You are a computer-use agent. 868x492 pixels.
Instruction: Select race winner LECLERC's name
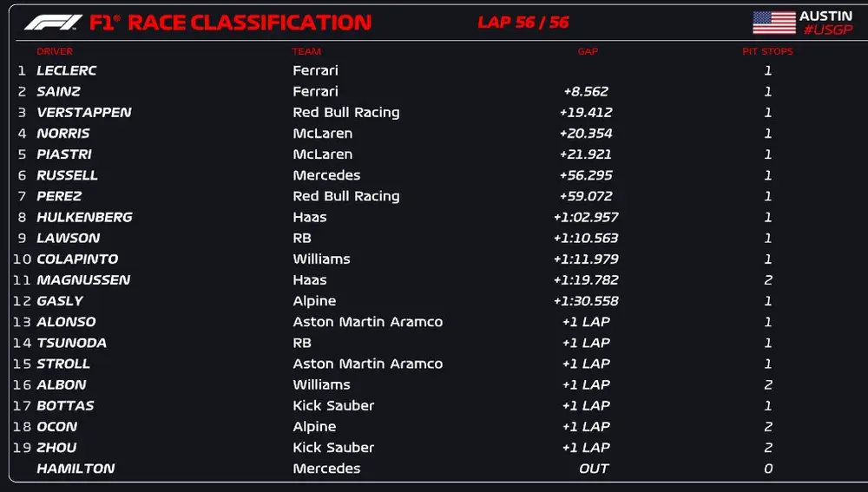point(67,70)
